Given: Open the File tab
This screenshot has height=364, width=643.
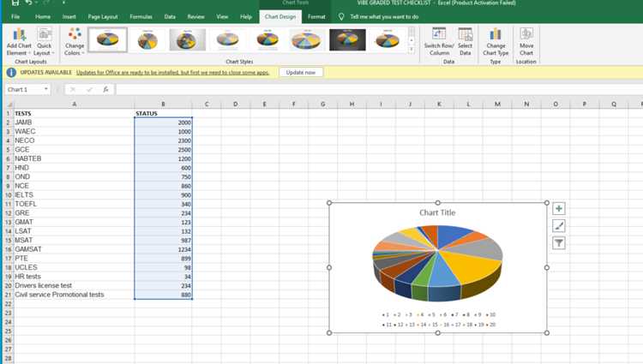Looking at the screenshot, I should pos(15,17).
